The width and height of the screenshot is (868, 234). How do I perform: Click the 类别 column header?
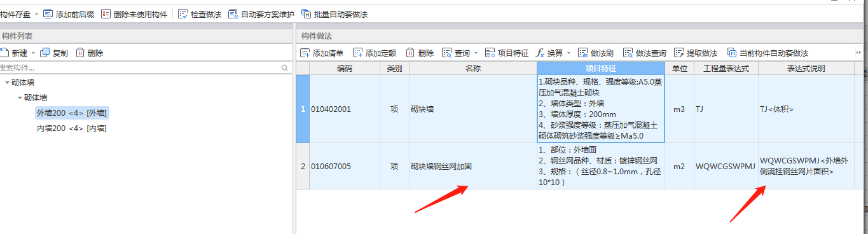click(x=394, y=68)
